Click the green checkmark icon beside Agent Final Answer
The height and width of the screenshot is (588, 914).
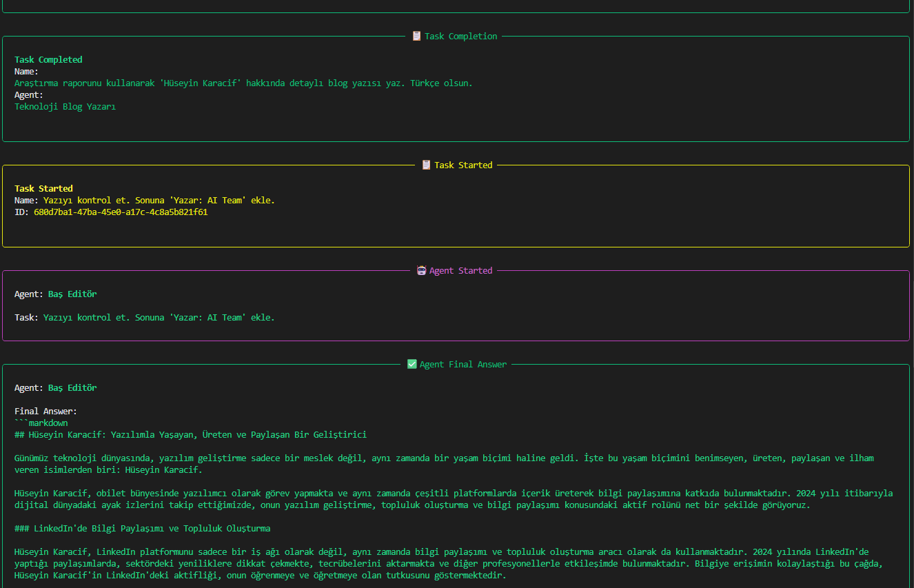click(412, 364)
